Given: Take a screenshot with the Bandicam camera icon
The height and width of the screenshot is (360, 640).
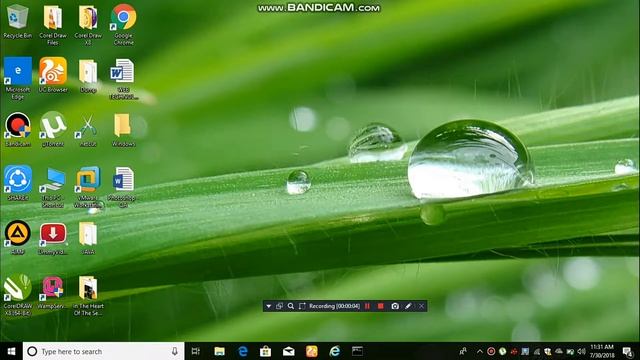Looking at the screenshot, I should click(x=395, y=306).
